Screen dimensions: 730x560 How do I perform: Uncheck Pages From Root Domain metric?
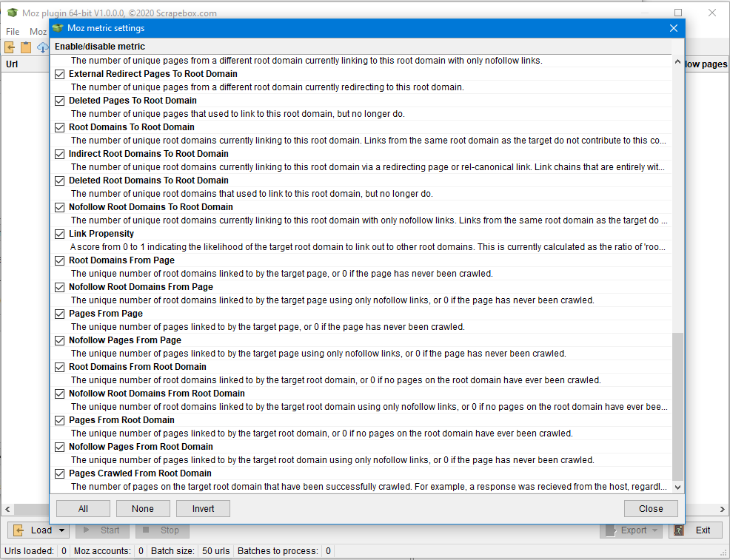click(59, 420)
